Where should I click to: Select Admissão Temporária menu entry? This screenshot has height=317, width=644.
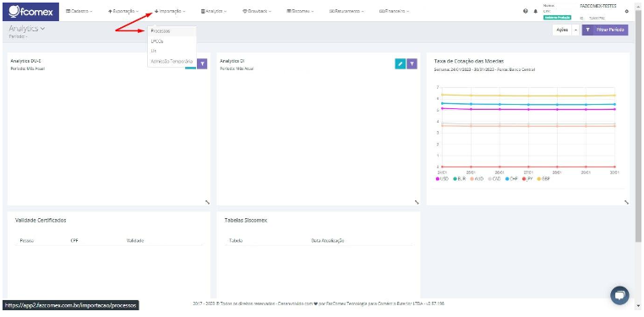tap(172, 61)
